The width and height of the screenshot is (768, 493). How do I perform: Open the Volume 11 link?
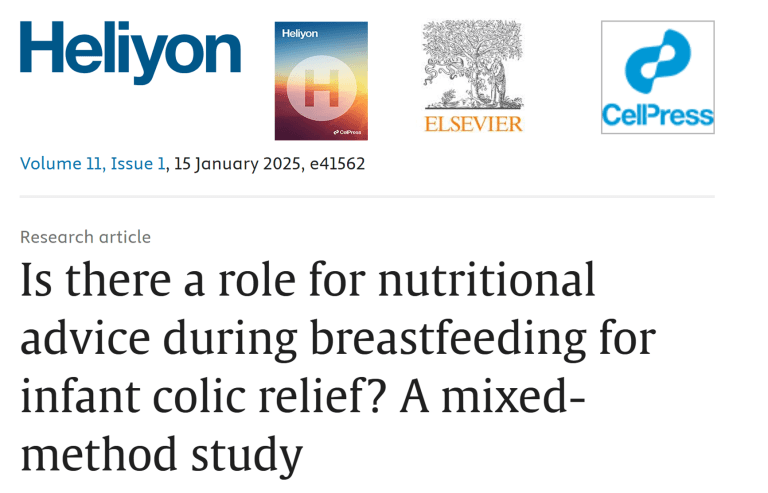coord(58,164)
